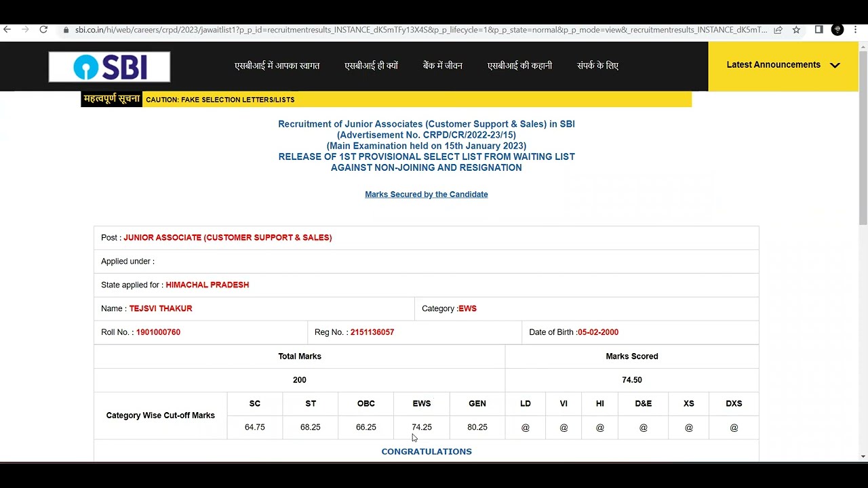This screenshot has height=488, width=868.
Task: Click the ST cut-off value 68.25
Action: point(311,428)
